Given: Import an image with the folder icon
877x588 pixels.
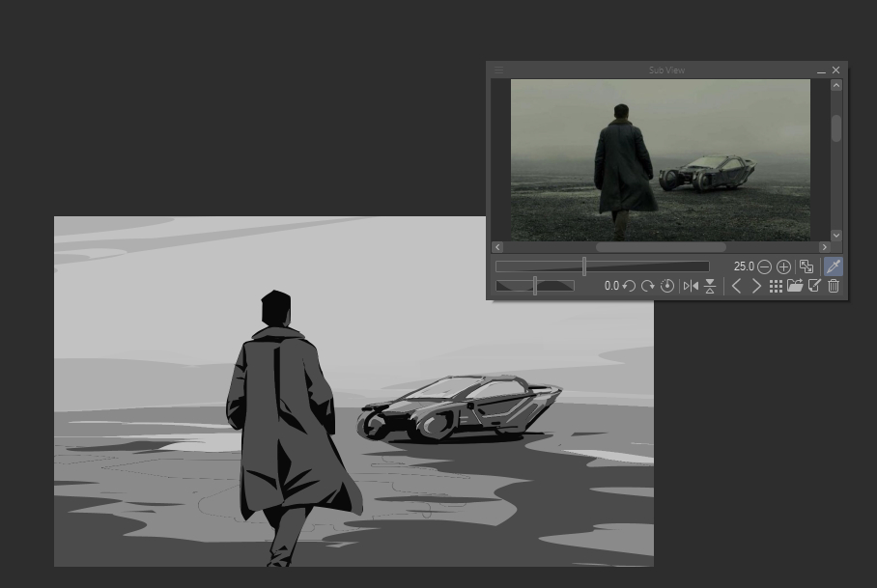Looking at the screenshot, I should tap(795, 286).
